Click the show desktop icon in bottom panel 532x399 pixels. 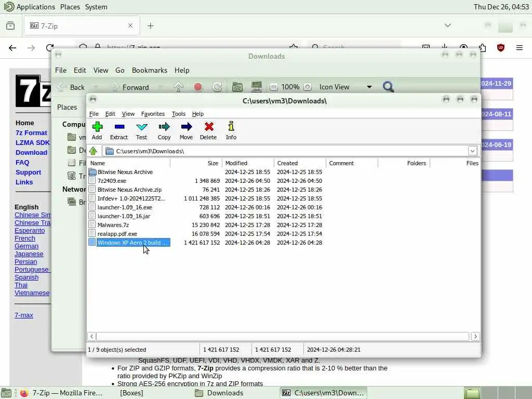(6, 393)
